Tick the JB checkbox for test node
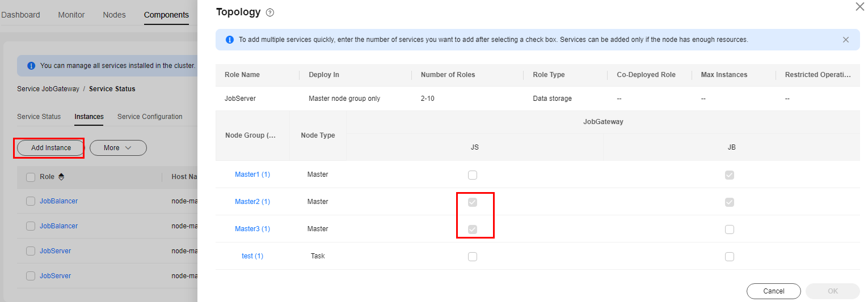 click(x=730, y=257)
